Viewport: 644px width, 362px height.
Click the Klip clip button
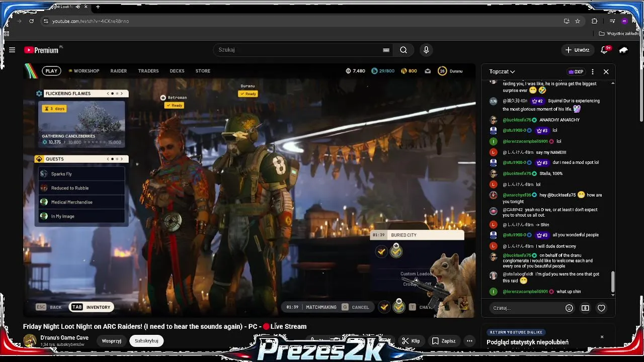411,341
